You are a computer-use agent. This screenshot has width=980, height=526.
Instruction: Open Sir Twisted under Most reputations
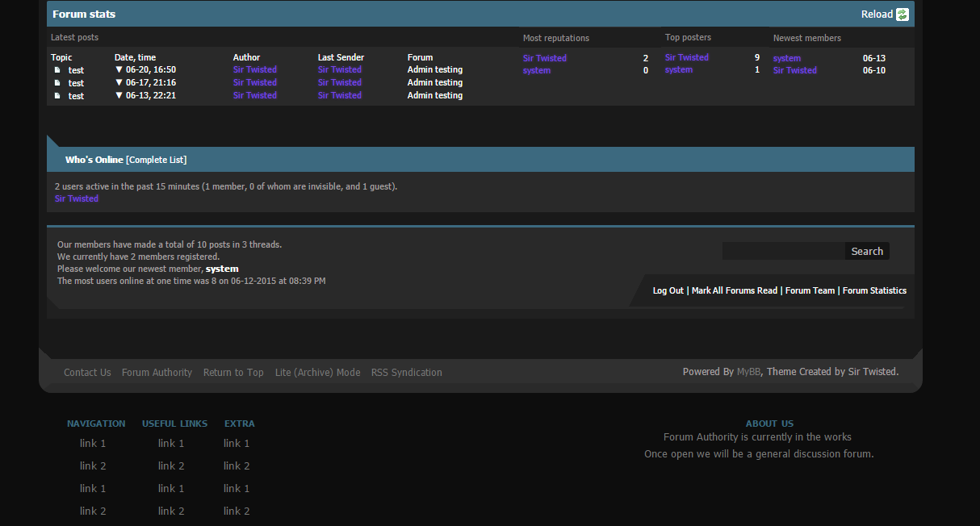(x=545, y=58)
